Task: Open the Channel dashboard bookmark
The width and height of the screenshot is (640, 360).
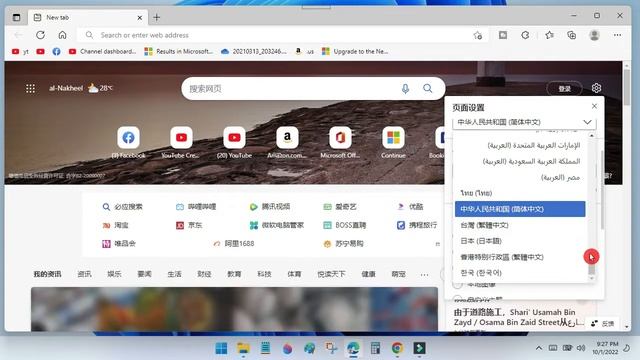Action: (102, 51)
